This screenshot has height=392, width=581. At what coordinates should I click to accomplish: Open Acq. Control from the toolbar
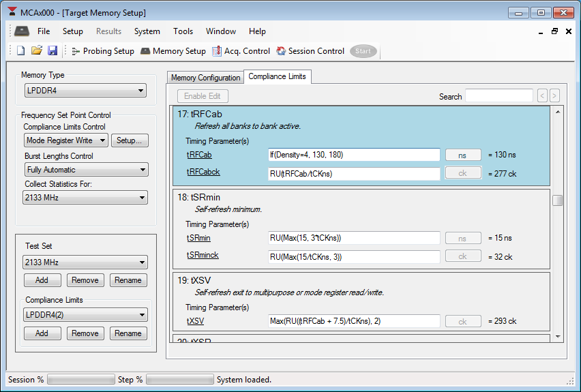point(241,51)
